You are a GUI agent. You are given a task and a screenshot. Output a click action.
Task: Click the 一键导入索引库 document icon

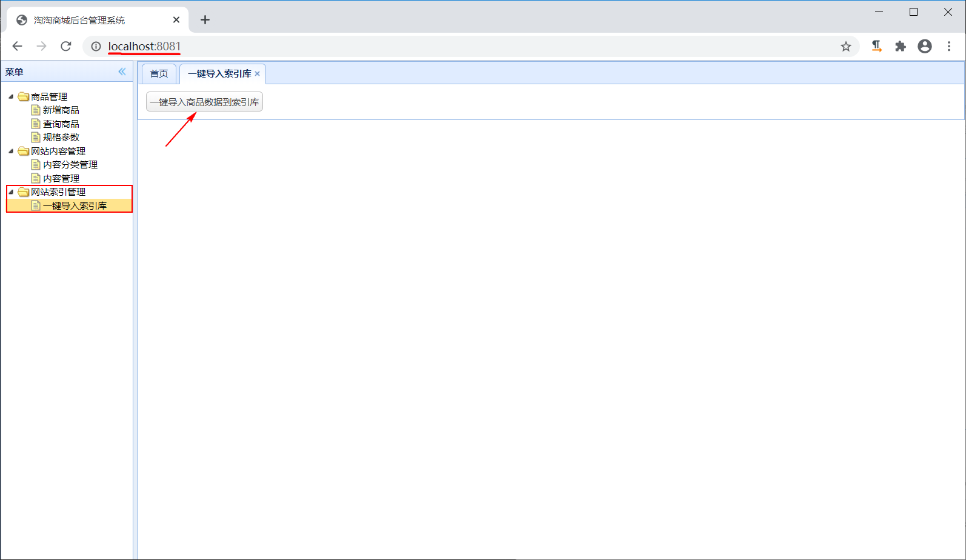36,205
